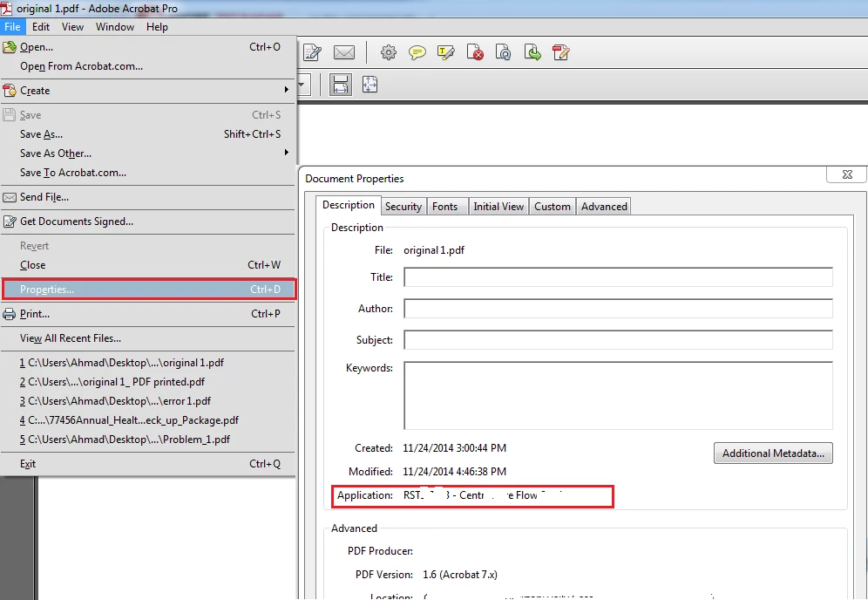This screenshot has height=600, width=868.
Task: Expand the Create submenu arrow
Action: [286, 90]
